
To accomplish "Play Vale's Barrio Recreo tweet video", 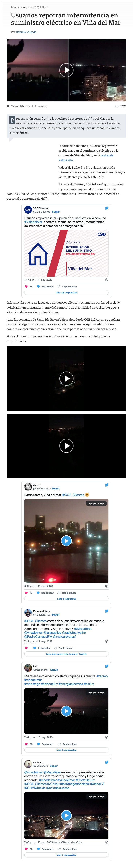I will [66, 541].
